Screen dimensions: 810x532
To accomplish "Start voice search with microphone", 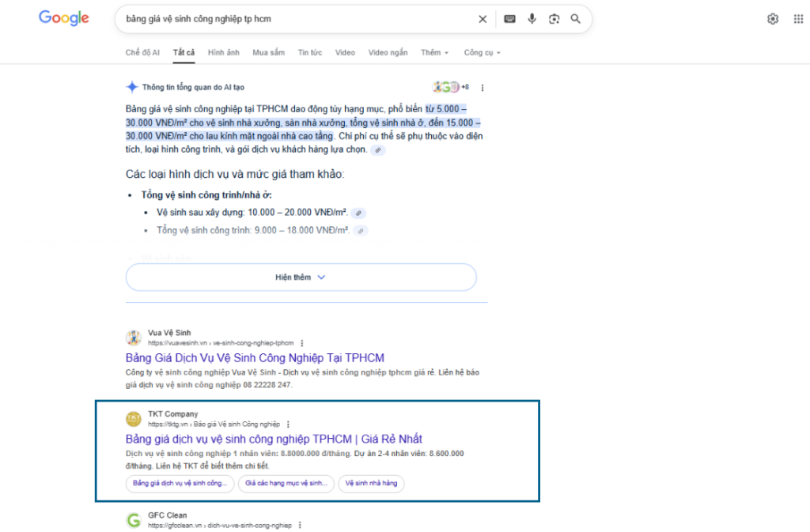I will pos(532,19).
